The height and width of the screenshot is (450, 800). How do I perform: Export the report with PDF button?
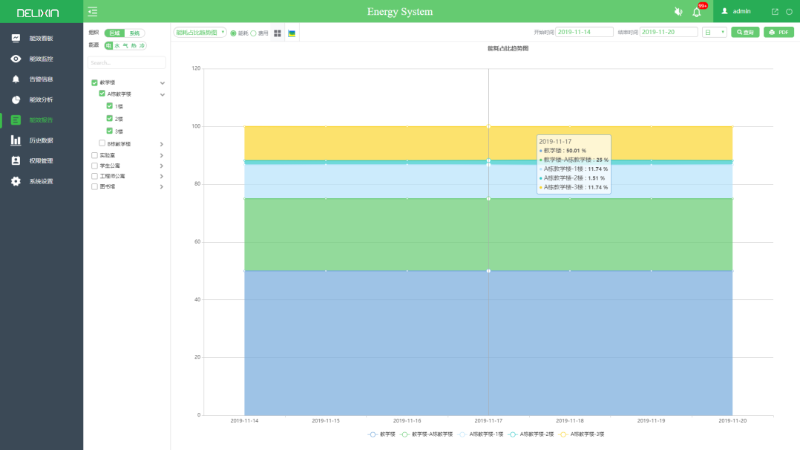click(778, 33)
